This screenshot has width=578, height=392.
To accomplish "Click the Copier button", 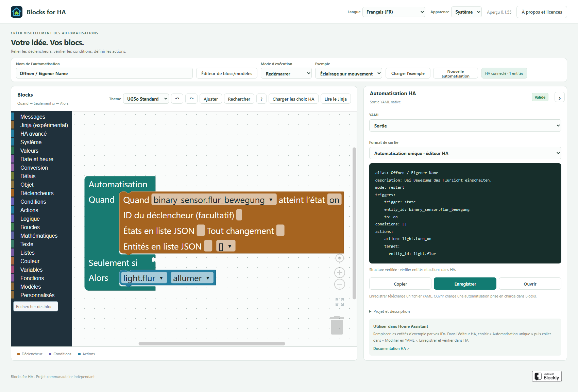I will point(400,284).
